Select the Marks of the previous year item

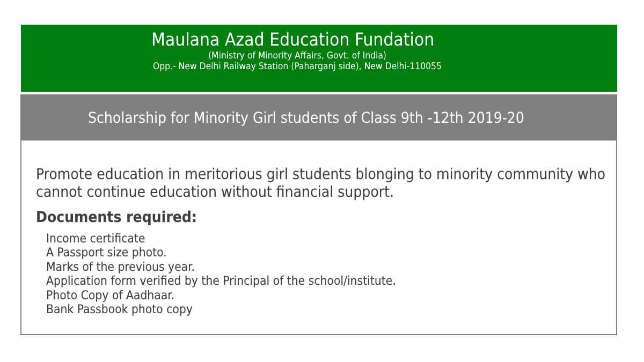[120, 267]
